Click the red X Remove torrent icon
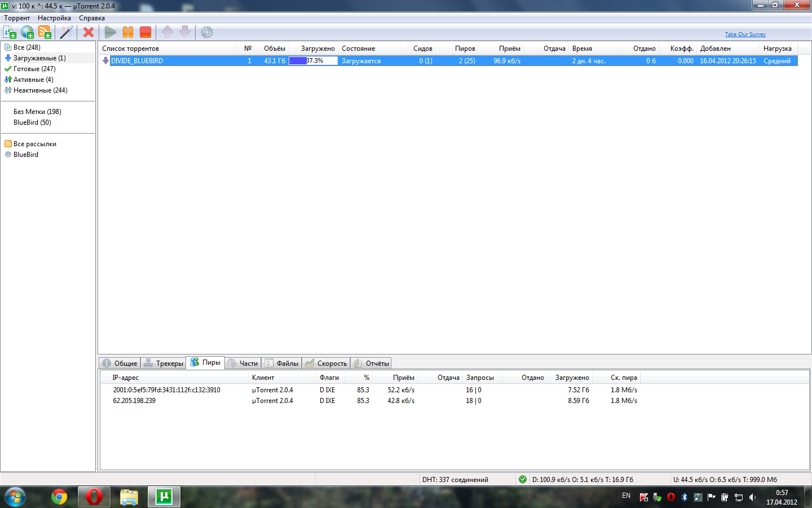 89,32
